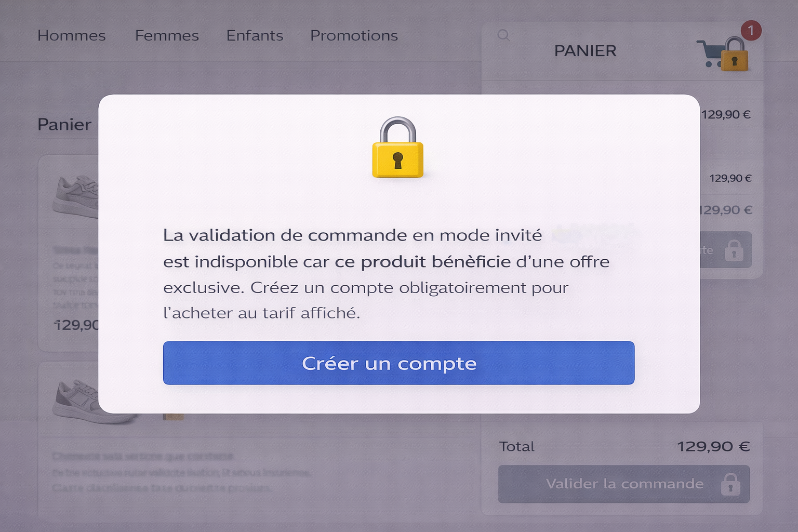Open the Promotions page

click(x=354, y=35)
